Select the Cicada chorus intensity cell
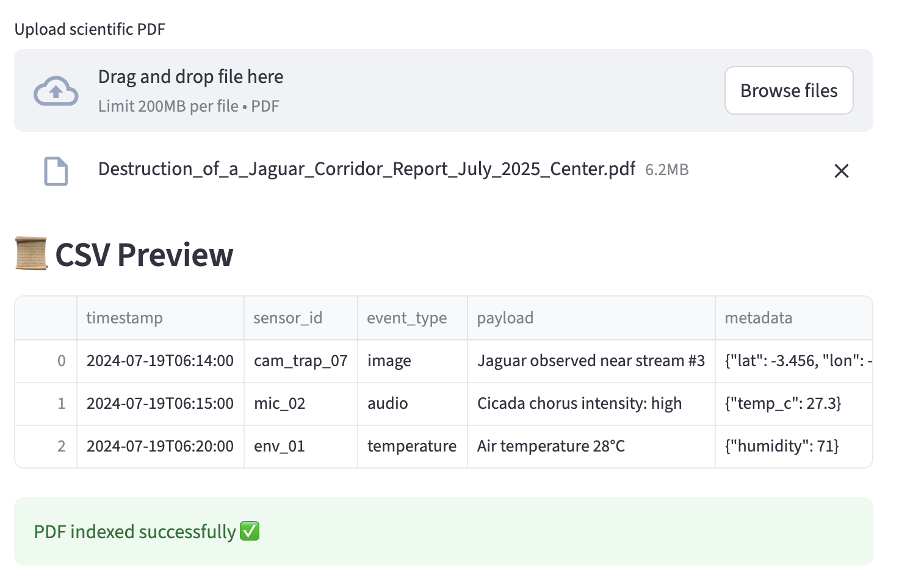 tap(579, 403)
